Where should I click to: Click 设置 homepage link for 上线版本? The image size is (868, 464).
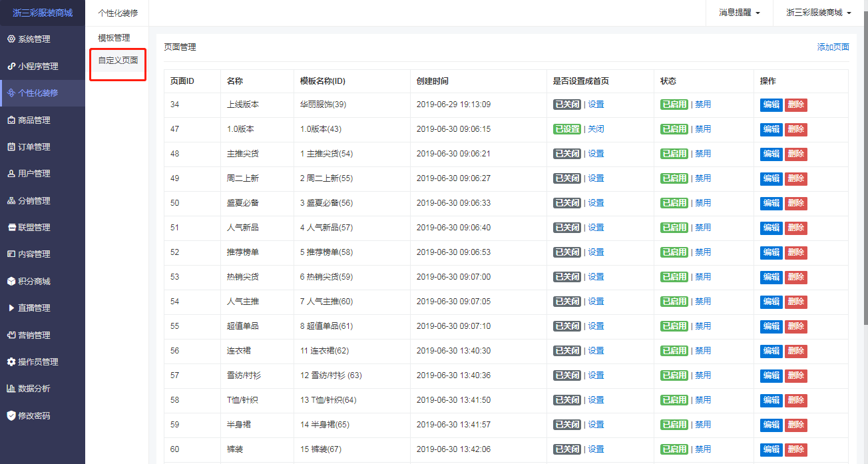point(596,105)
